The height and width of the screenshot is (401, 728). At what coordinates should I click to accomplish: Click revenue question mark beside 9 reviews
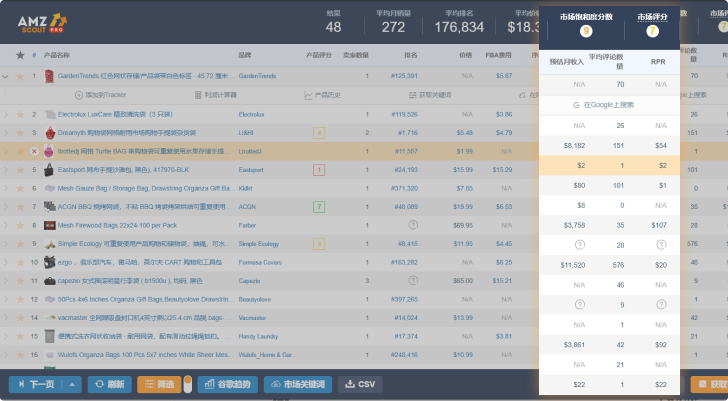[x=580, y=304]
